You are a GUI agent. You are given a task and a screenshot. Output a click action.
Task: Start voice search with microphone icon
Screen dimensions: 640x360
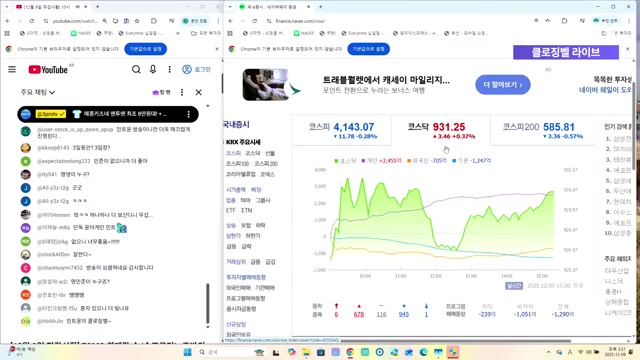153,69
